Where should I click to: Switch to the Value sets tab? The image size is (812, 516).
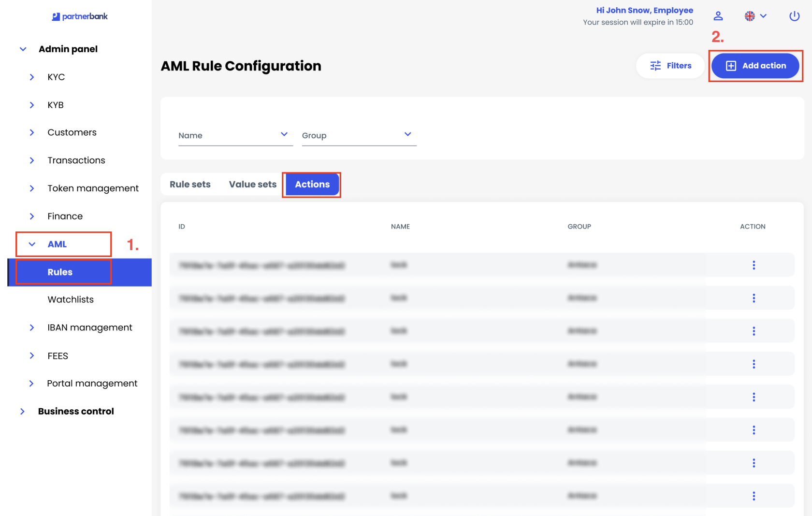252,185
